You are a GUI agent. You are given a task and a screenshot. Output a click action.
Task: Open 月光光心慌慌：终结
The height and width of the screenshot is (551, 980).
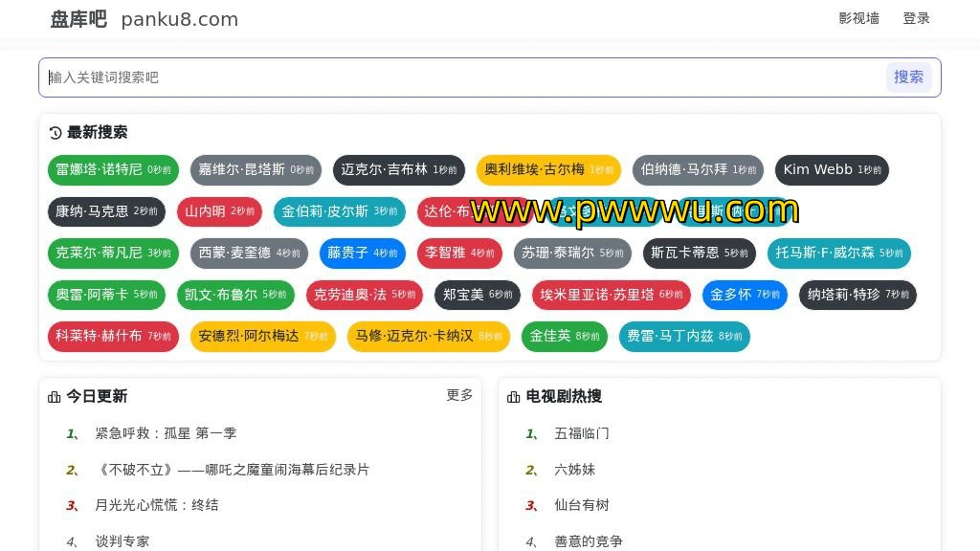pyautogui.click(x=157, y=505)
